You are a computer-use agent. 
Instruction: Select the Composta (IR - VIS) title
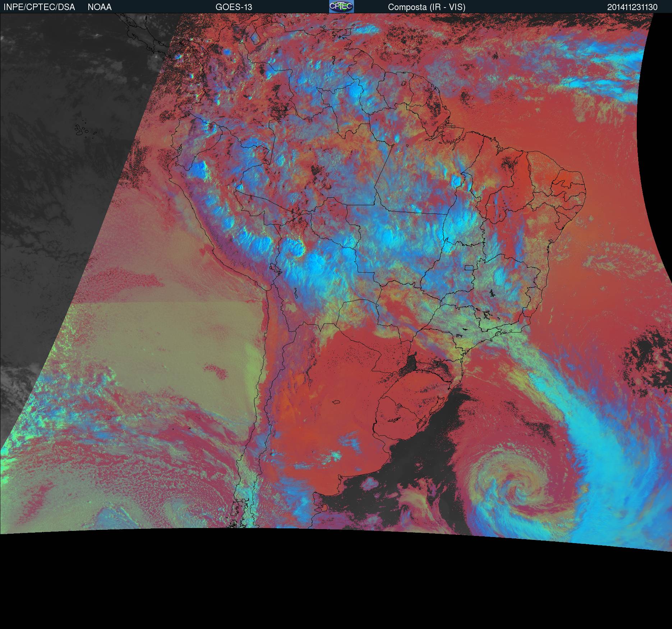click(x=427, y=7)
